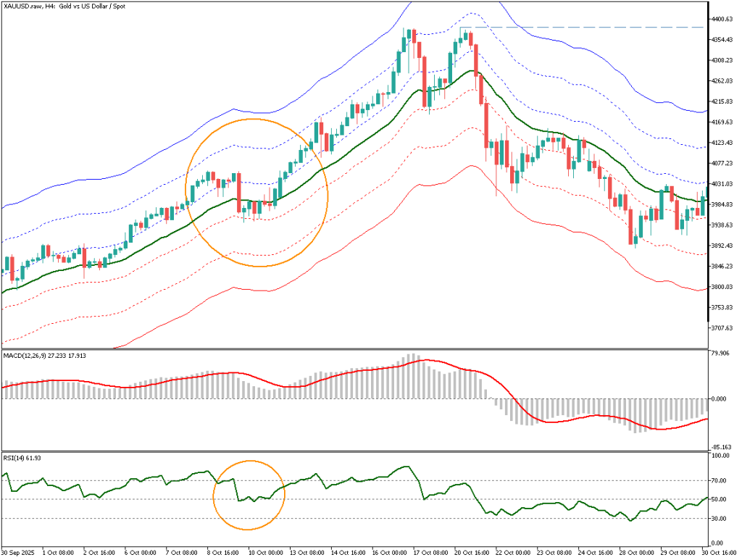742x560 pixels.
Task: Click the 30 Sep 2025 date label
Action: (x=18, y=553)
